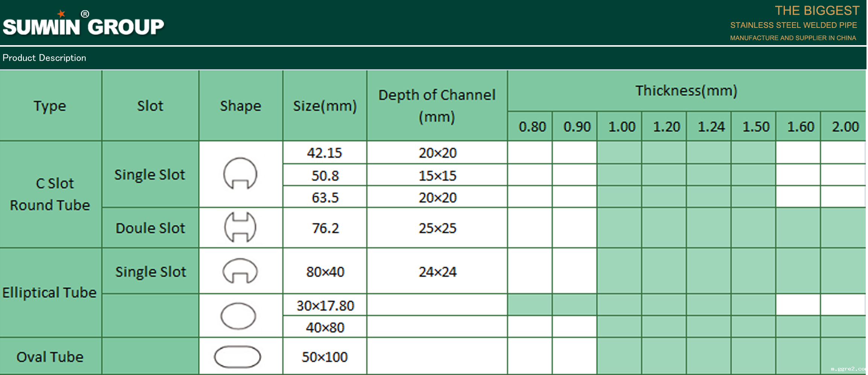868x375 pixels.
Task: Select the single slot round tube shape
Action: (x=240, y=174)
